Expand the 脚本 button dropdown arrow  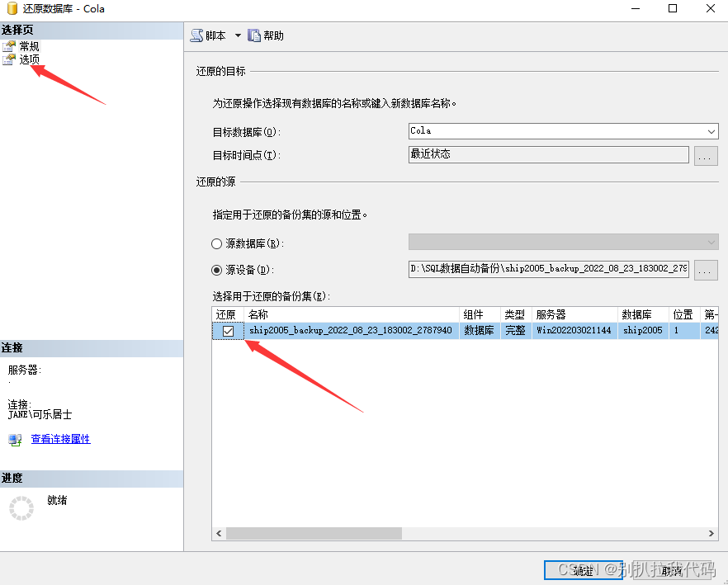click(236, 35)
